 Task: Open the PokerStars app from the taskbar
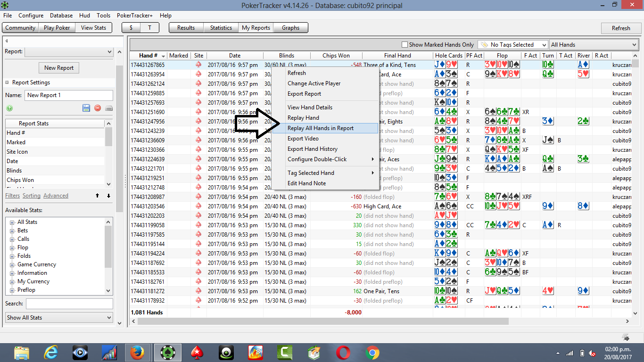[196, 353]
